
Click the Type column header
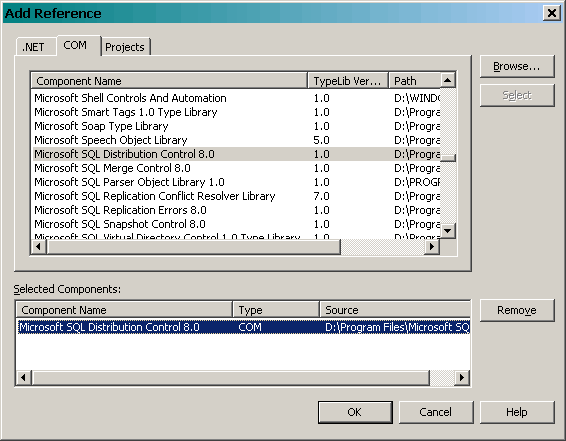coord(276,310)
